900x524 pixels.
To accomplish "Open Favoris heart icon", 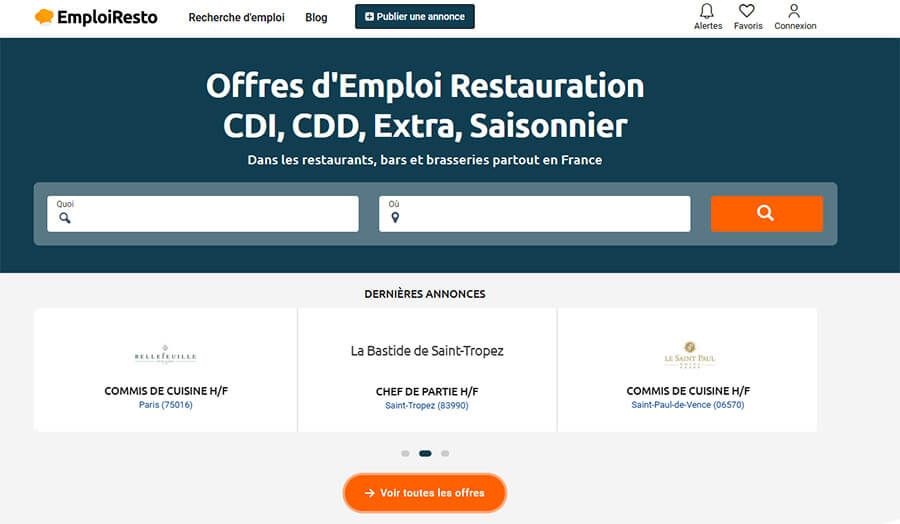I will click(x=747, y=12).
